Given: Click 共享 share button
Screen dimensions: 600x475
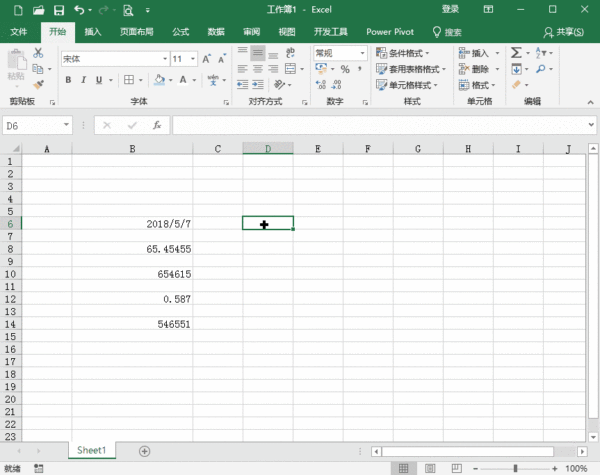Looking at the screenshot, I should pyautogui.click(x=564, y=32).
